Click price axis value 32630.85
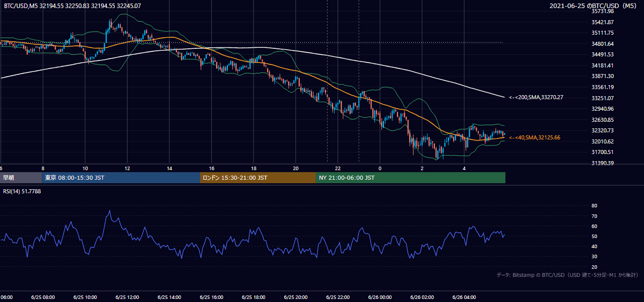 (602, 120)
